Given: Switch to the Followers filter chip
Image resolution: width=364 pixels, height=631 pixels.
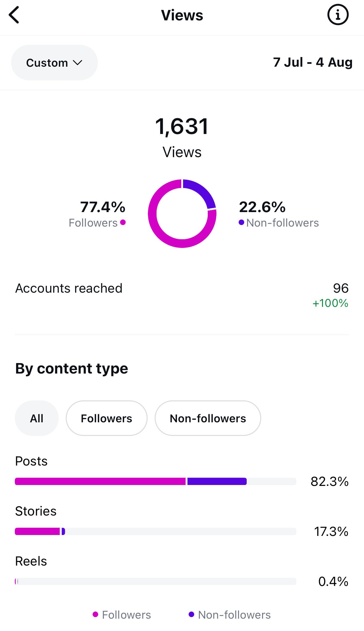Looking at the screenshot, I should pyautogui.click(x=107, y=418).
